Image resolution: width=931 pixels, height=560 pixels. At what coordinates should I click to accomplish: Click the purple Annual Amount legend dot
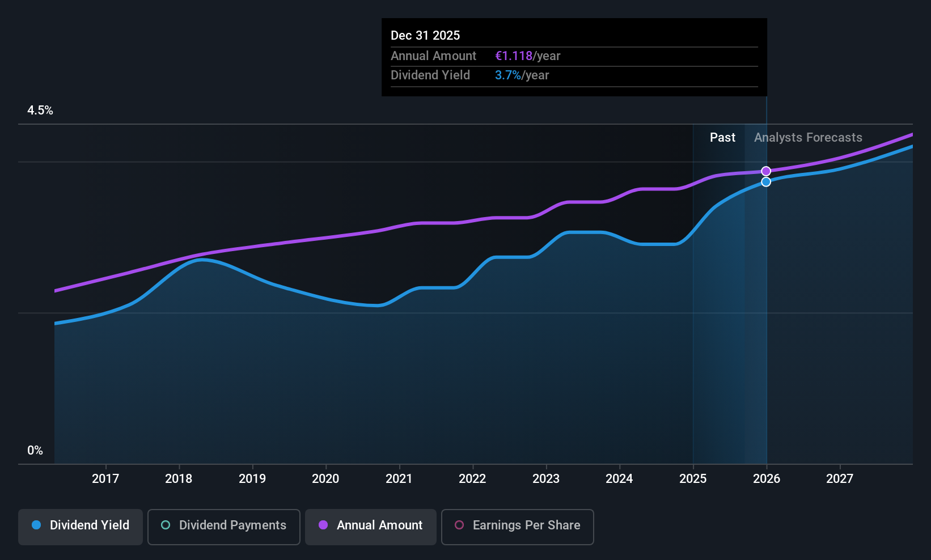click(x=323, y=525)
